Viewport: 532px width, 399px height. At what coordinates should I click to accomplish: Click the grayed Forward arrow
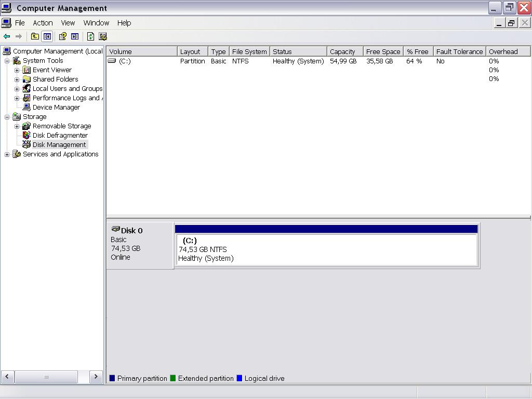[19, 36]
